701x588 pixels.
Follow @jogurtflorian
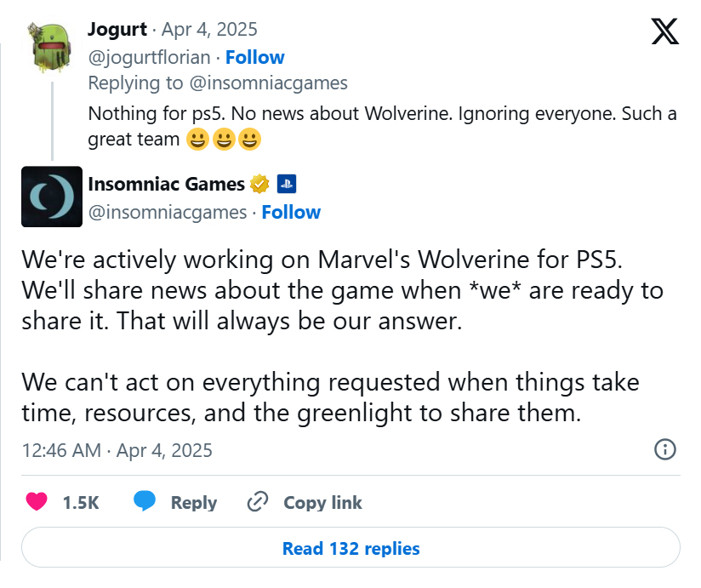[255, 57]
